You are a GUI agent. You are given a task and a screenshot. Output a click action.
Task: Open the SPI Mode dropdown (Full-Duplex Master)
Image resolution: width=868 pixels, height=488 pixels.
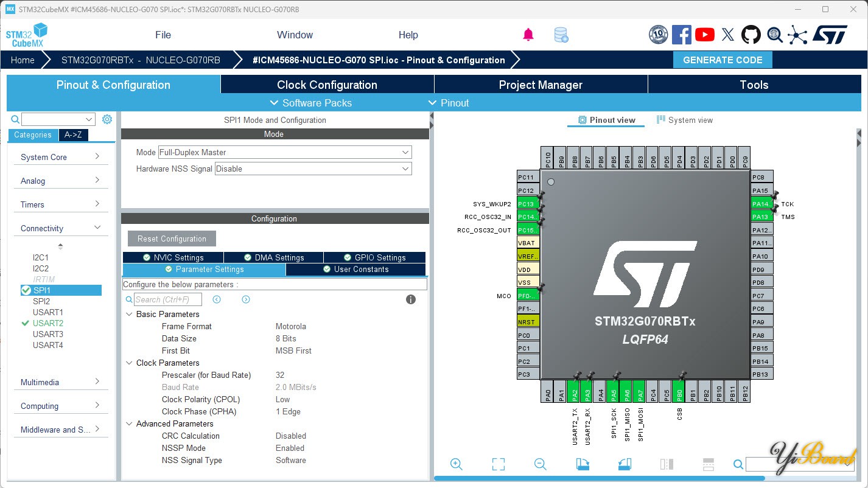pyautogui.click(x=285, y=152)
